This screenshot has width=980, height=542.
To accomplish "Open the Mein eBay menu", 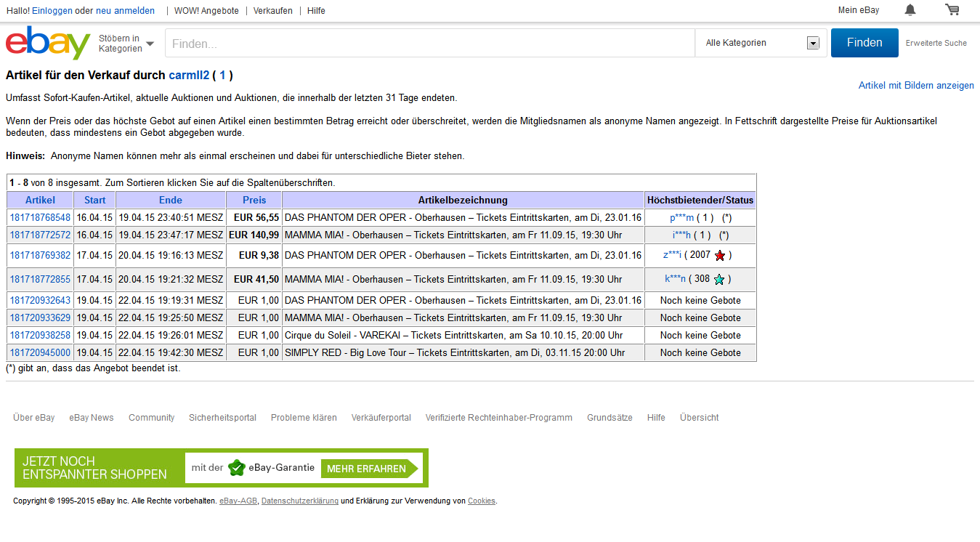I will click(859, 10).
